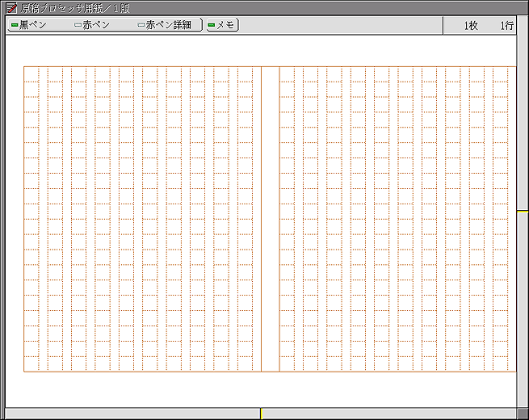Select bottom-left cell of left manuscript page
This screenshot has width=529, height=420.
[x=31, y=363]
